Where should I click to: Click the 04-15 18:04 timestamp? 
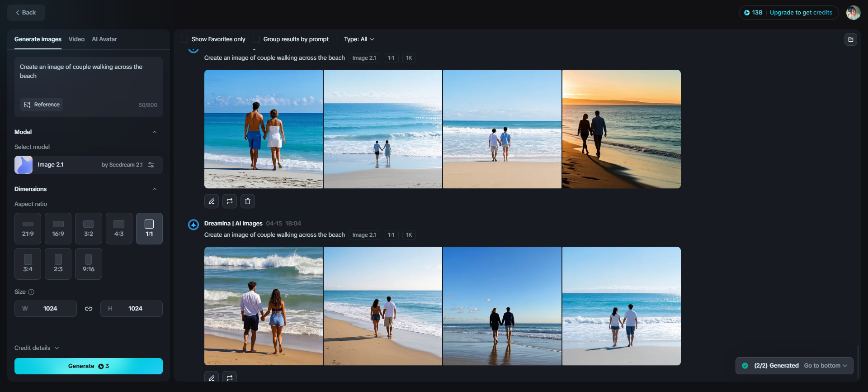point(283,224)
